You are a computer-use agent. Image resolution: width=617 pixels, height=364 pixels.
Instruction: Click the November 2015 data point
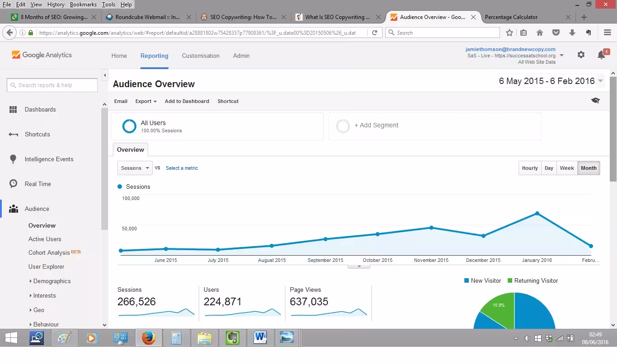coord(431,228)
